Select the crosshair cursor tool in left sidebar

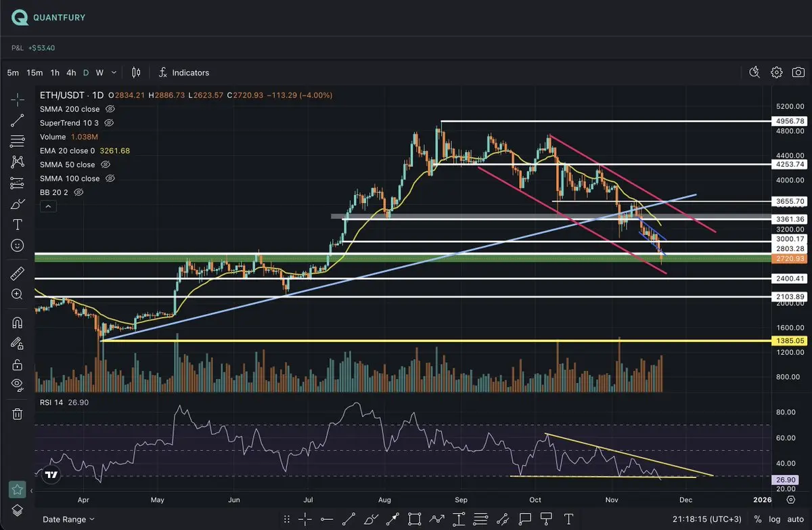pyautogui.click(x=18, y=100)
